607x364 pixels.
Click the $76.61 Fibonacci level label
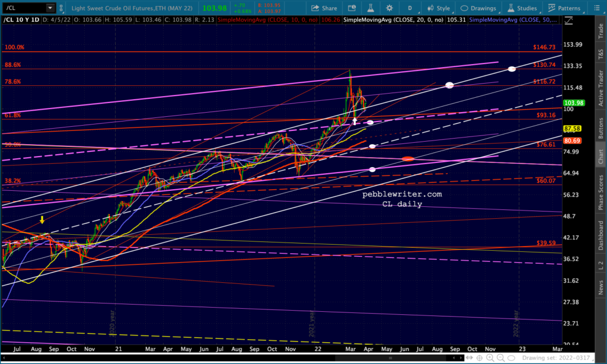tap(546, 145)
